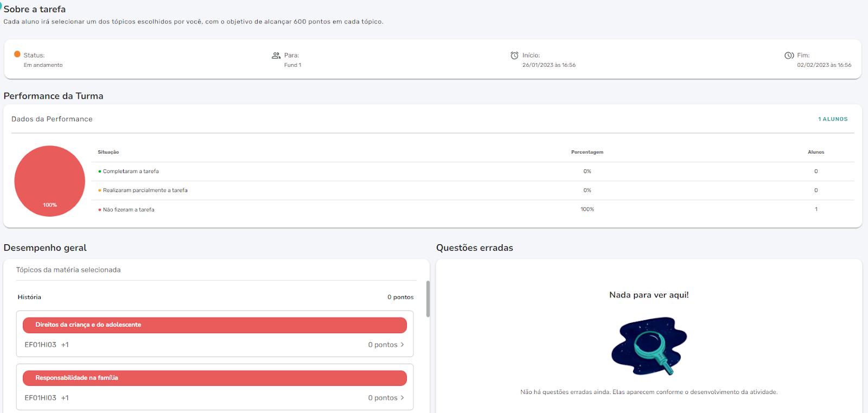The image size is (868, 413).
Task: Click the green dot for Completaram a tarefa
Action: point(100,171)
